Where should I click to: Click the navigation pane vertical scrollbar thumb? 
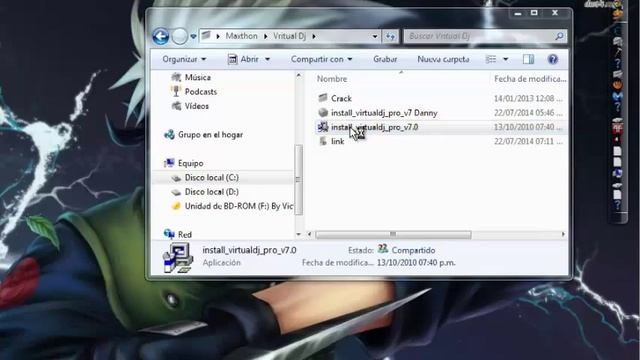tap(298, 179)
